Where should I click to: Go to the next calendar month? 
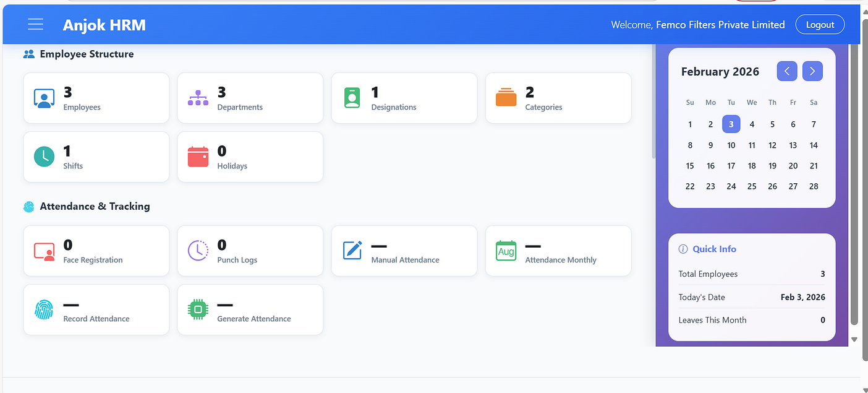[x=812, y=71]
